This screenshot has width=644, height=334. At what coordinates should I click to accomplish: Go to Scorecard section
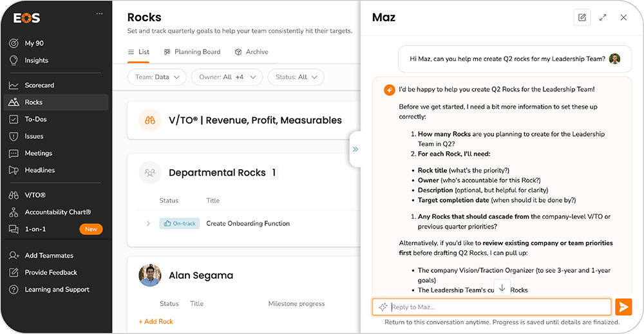click(x=39, y=86)
